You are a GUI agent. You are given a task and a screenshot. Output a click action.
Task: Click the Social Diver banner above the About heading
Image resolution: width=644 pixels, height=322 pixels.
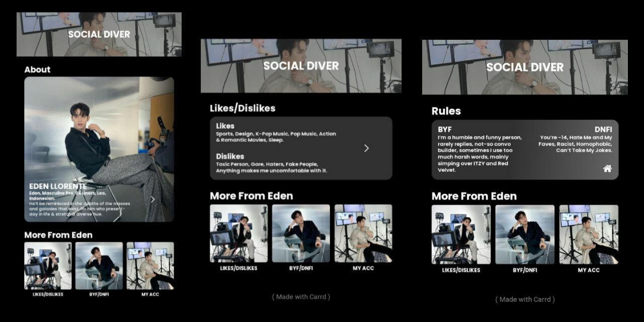[99, 34]
